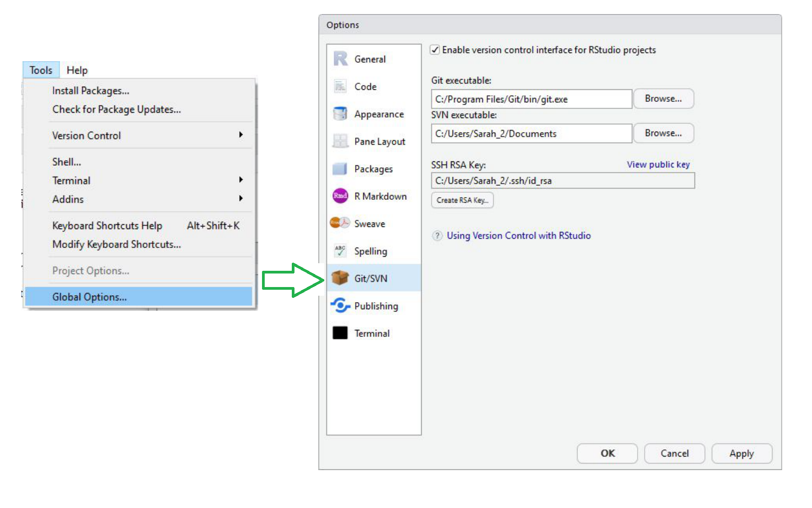This screenshot has height=508, width=812.
Task: Expand the Version Control submenu arrow
Action: coord(241,135)
